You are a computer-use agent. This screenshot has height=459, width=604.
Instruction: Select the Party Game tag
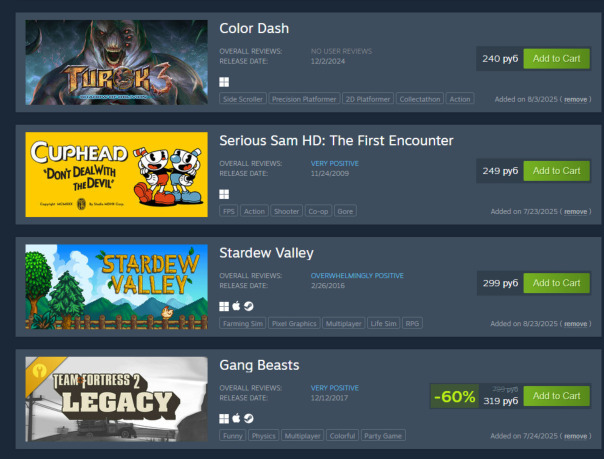point(383,436)
